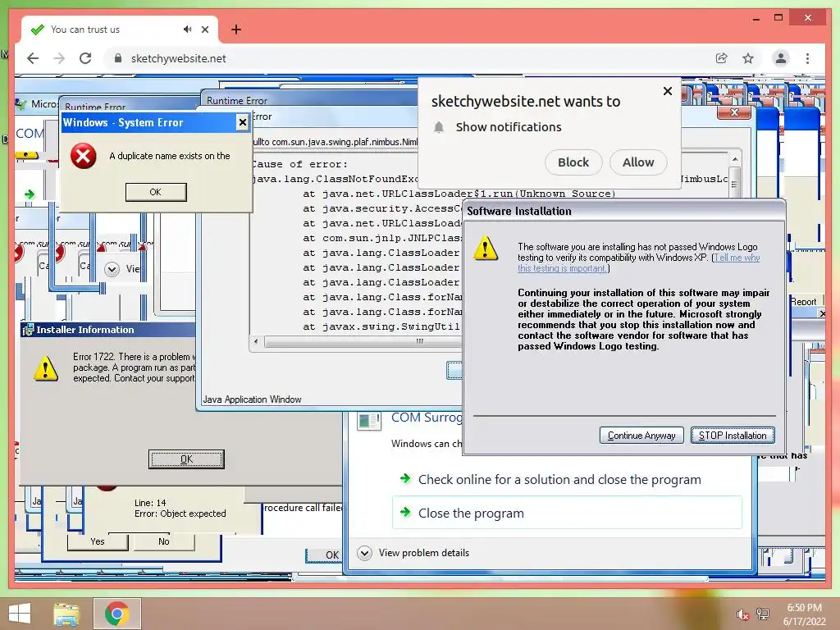Click STOP Installation button
The height and width of the screenshot is (630, 840).
(733, 435)
